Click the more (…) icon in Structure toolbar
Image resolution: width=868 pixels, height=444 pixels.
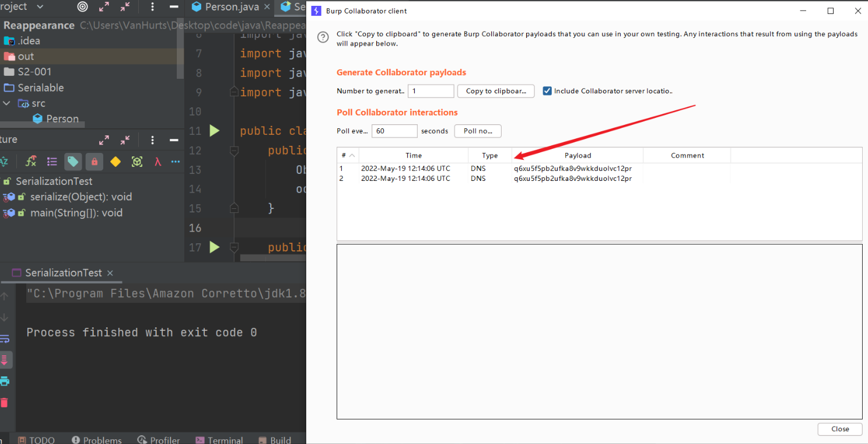(x=176, y=162)
